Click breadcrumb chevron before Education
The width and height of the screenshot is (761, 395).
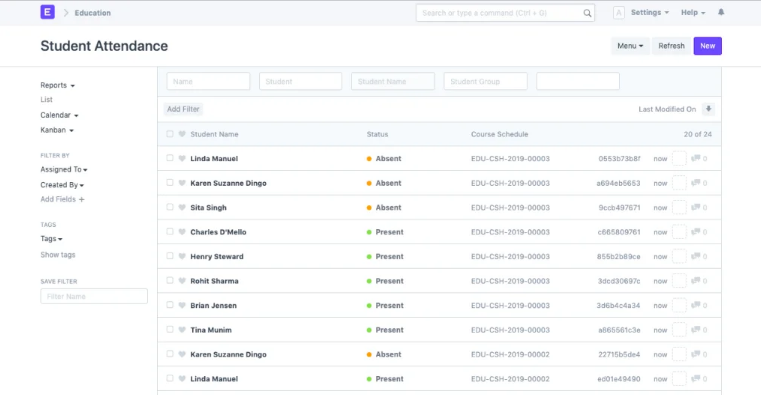(66, 13)
